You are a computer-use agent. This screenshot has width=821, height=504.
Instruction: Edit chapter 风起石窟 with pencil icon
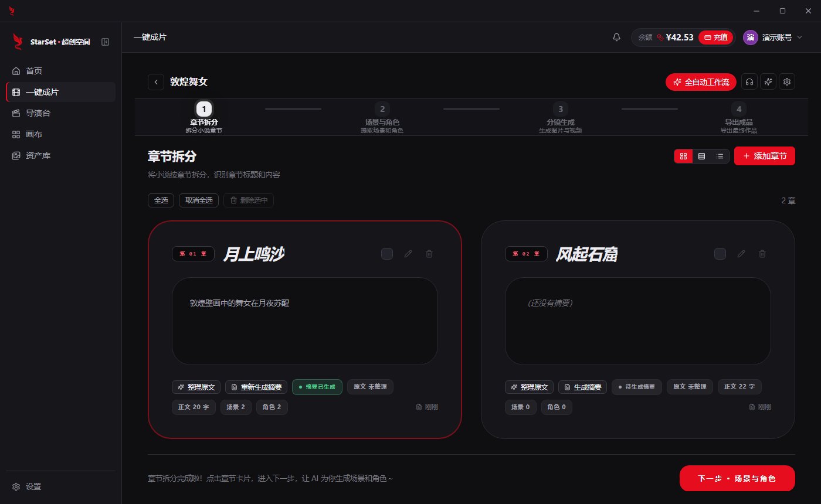[741, 254]
